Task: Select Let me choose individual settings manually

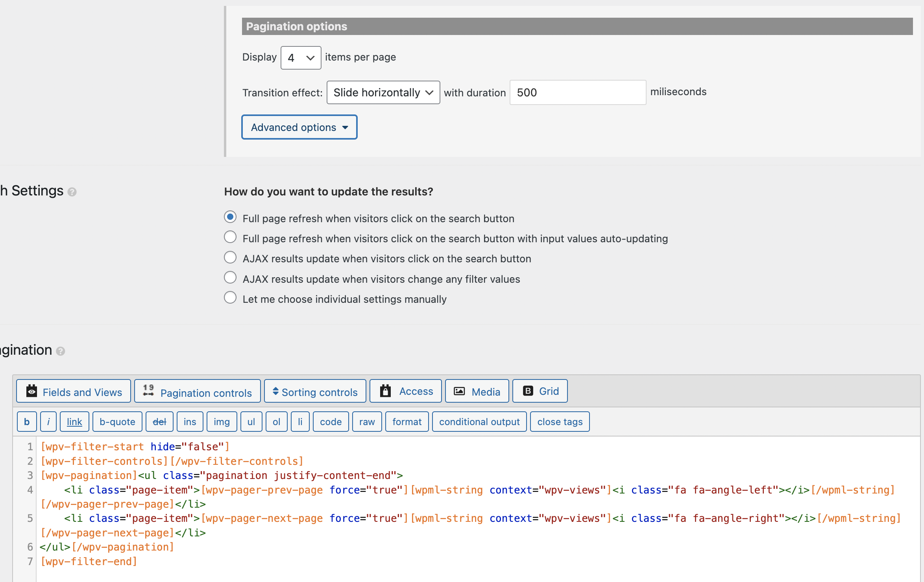Action: 230,298
